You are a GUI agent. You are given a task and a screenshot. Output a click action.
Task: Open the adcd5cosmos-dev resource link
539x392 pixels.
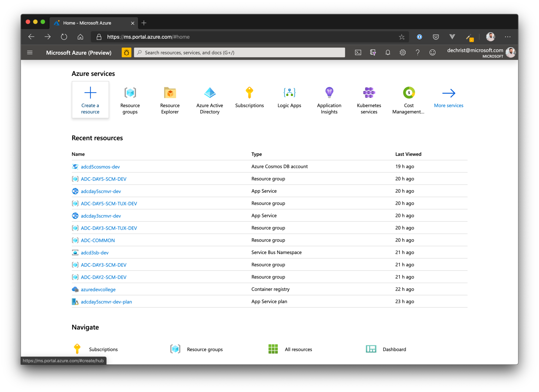coord(100,167)
